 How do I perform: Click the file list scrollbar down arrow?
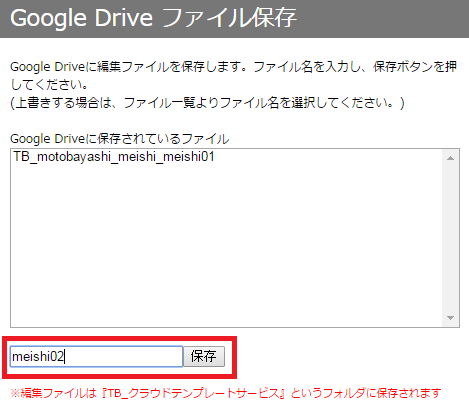point(450,318)
